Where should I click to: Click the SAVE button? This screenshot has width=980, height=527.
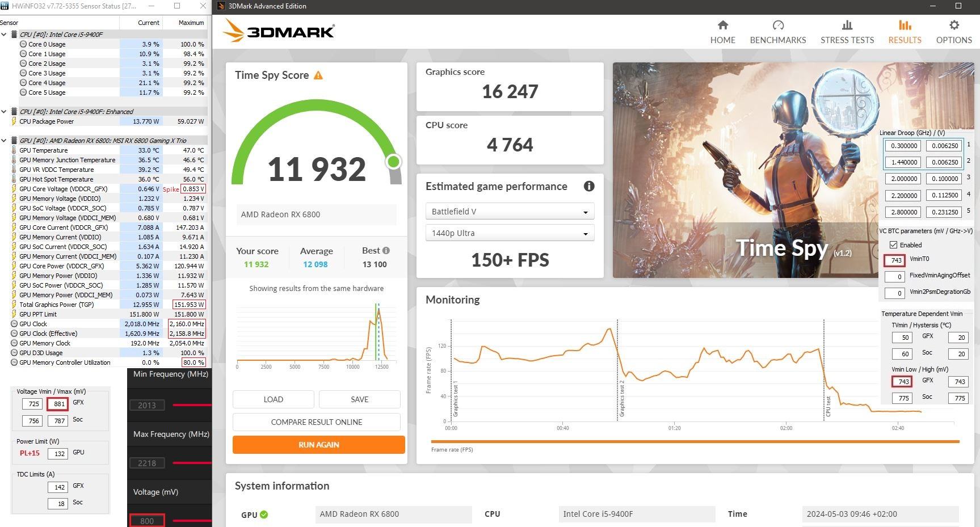[x=359, y=399]
